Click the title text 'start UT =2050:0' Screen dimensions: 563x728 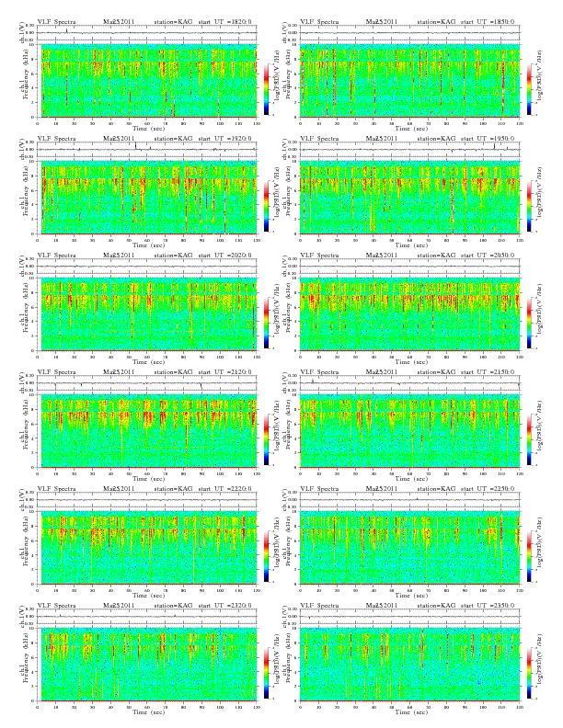pos(488,256)
